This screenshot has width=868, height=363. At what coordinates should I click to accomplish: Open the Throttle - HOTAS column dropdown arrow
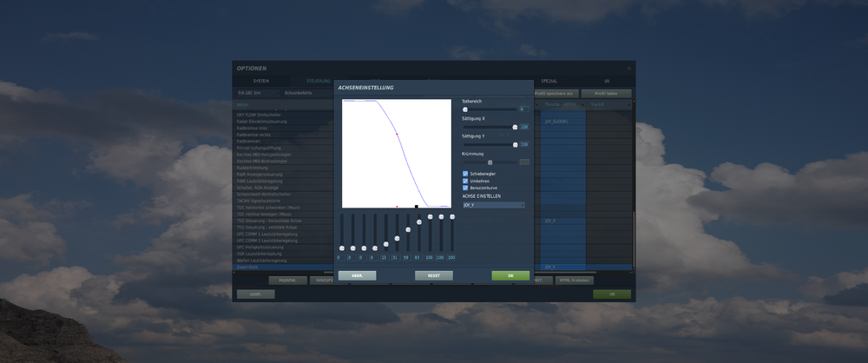(x=583, y=105)
